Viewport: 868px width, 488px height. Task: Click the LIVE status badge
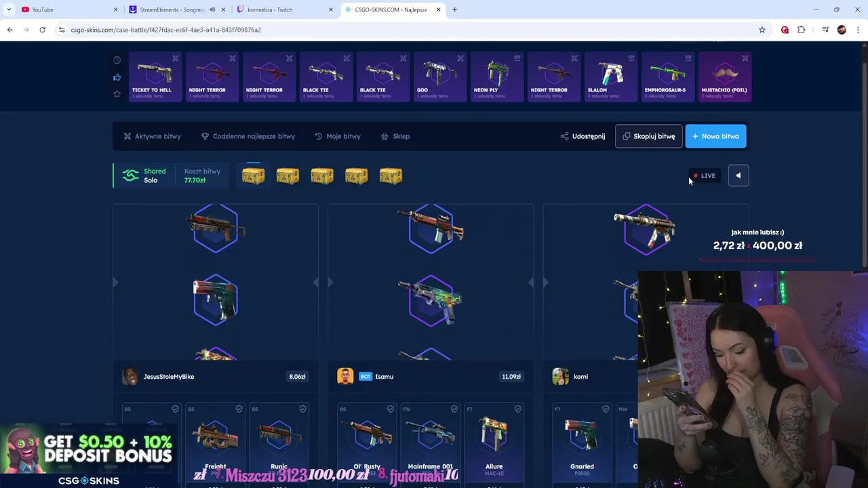tap(704, 176)
